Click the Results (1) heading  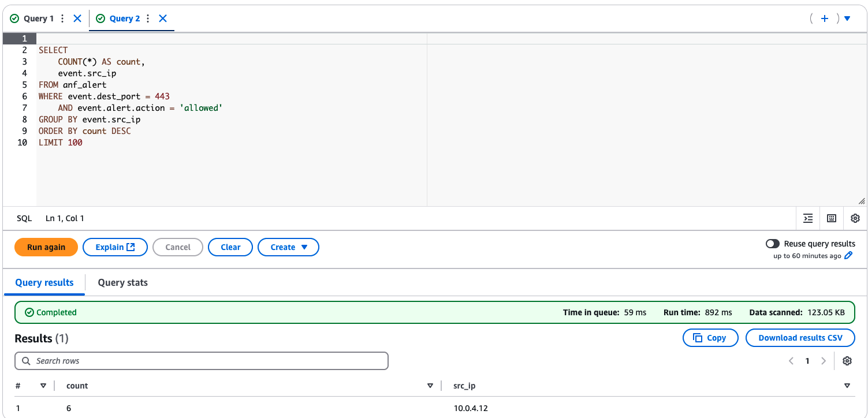click(42, 338)
